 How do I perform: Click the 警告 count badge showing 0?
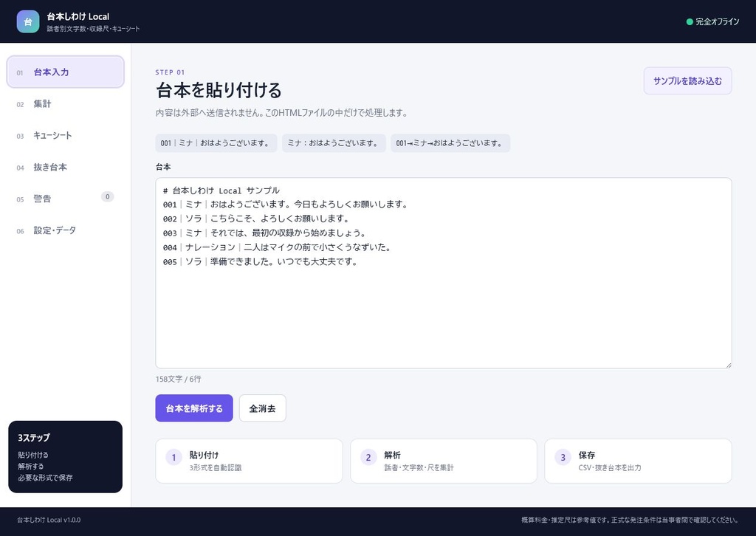(x=108, y=196)
